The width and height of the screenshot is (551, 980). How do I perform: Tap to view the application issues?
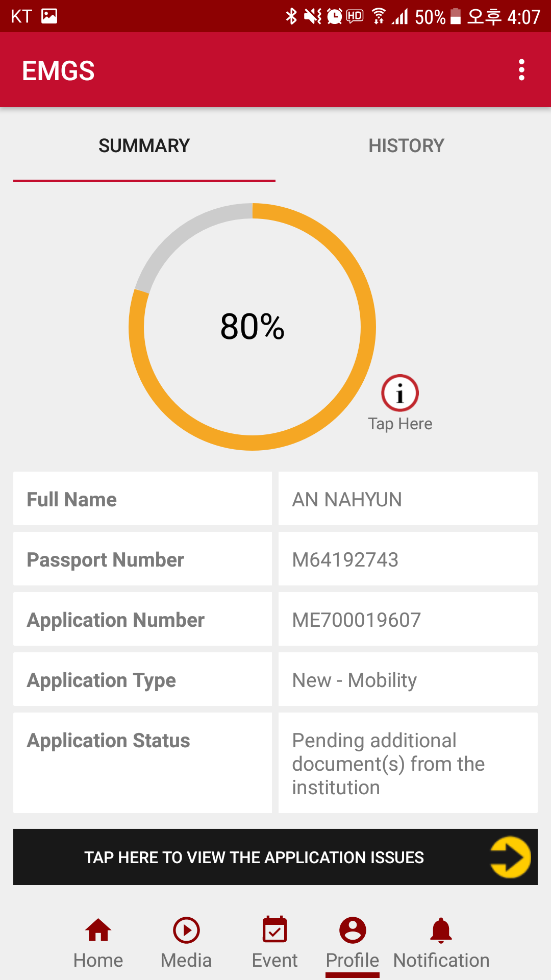[254, 857]
